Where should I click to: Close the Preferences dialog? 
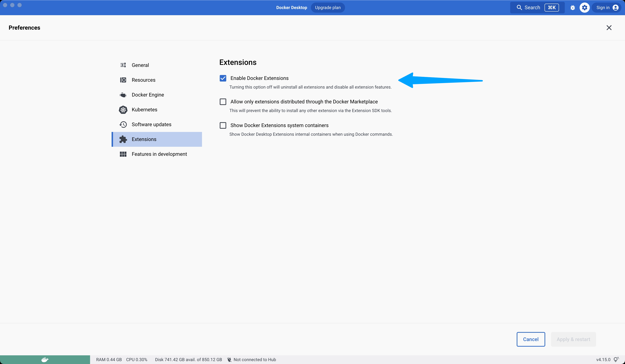pyautogui.click(x=609, y=27)
